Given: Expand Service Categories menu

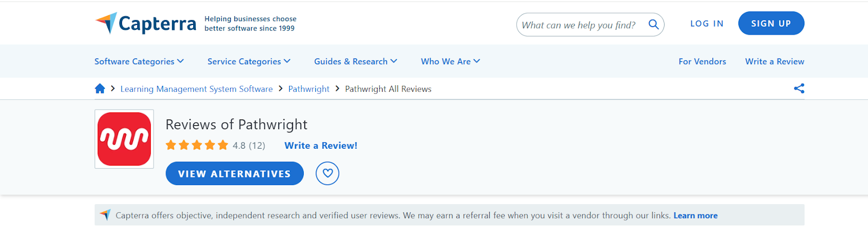Looking at the screenshot, I should point(249,61).
